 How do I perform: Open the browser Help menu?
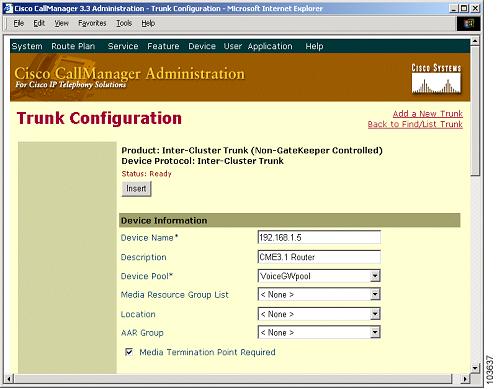(x=148, y=23)
